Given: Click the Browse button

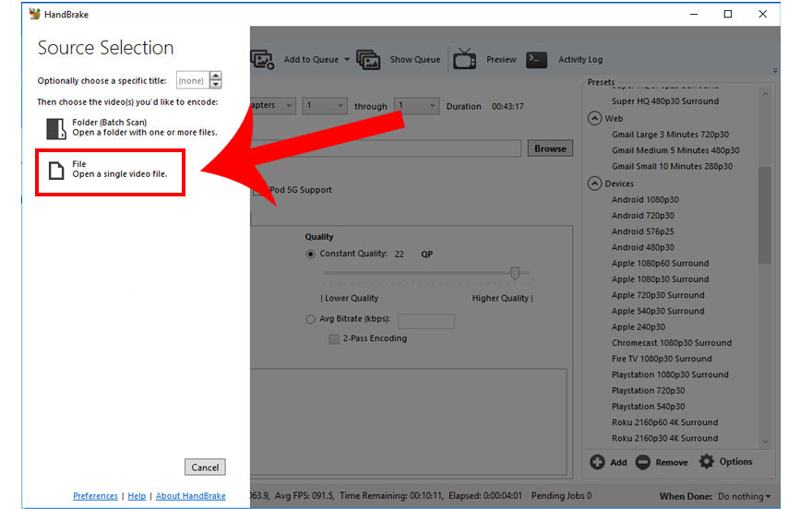Looking at the screenshot, I should [x=550, y=148].
